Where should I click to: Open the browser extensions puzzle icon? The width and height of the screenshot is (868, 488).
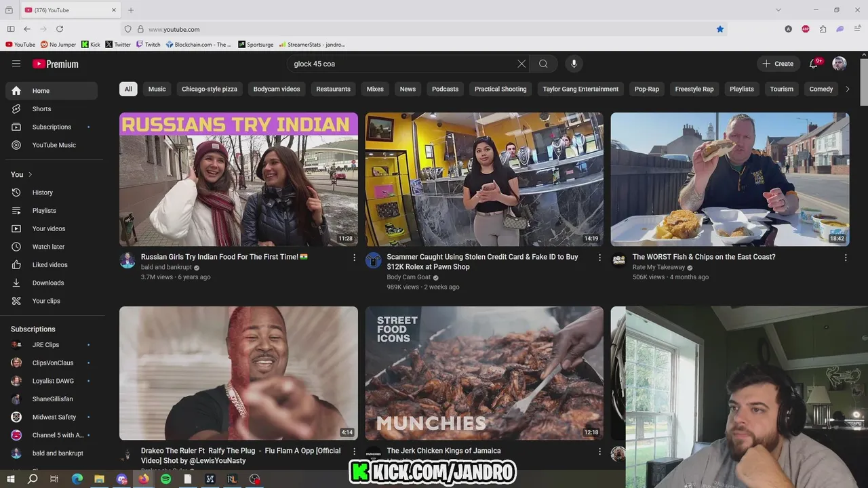823,29
